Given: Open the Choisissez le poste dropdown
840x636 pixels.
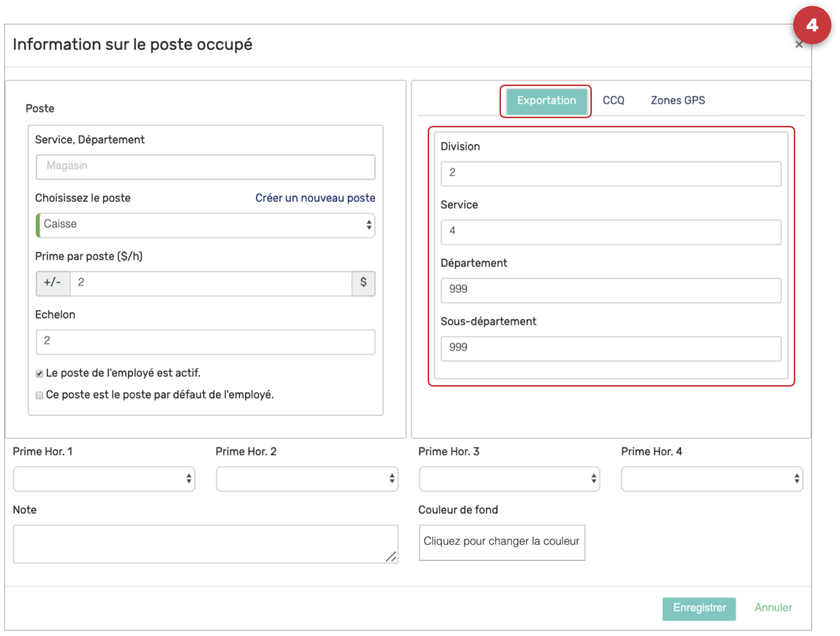Looking at the screenshot, I should click(x=206, y=225).
